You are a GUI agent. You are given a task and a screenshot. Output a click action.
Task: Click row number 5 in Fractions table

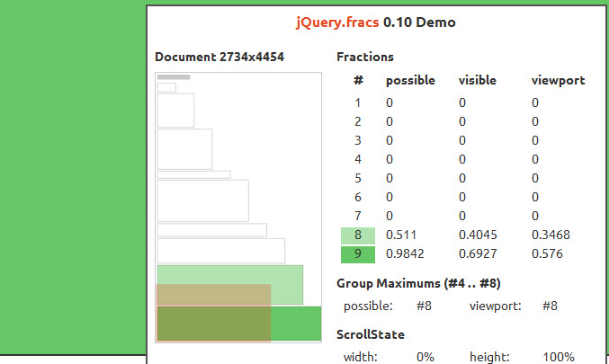pyautogui.click(x=358, y=179)
